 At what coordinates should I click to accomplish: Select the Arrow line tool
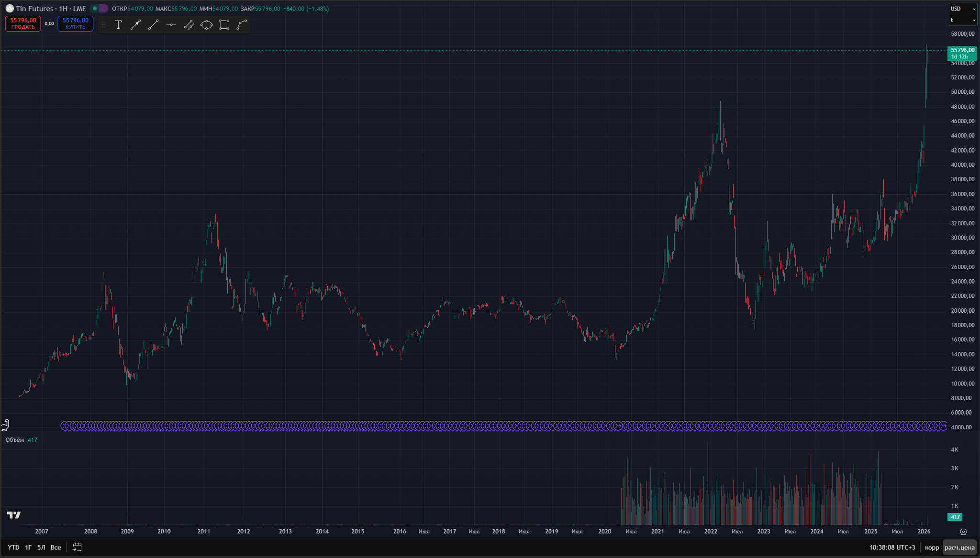click(x=136, y=25)
